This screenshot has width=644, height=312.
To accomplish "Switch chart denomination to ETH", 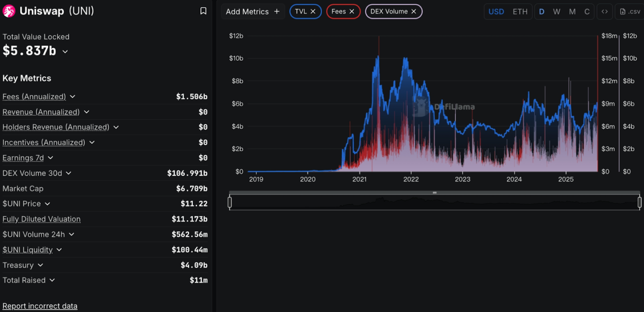I will click(520, 12).
